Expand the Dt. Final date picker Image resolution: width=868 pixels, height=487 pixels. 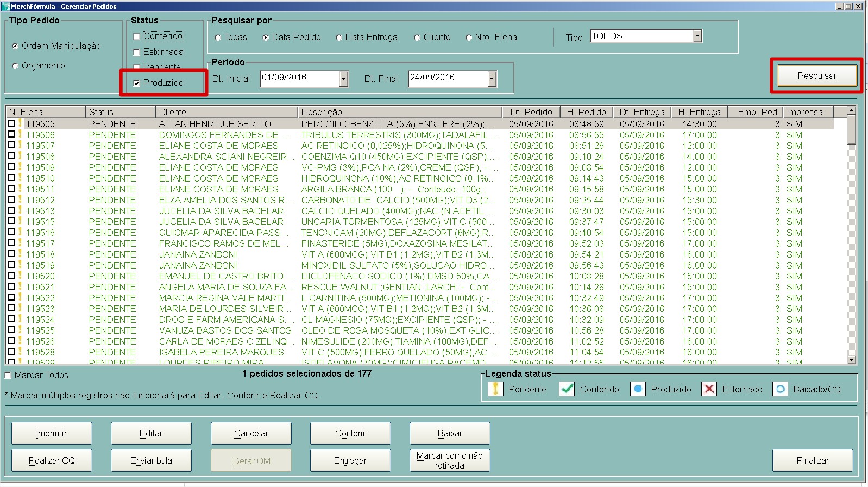(492, 79)
